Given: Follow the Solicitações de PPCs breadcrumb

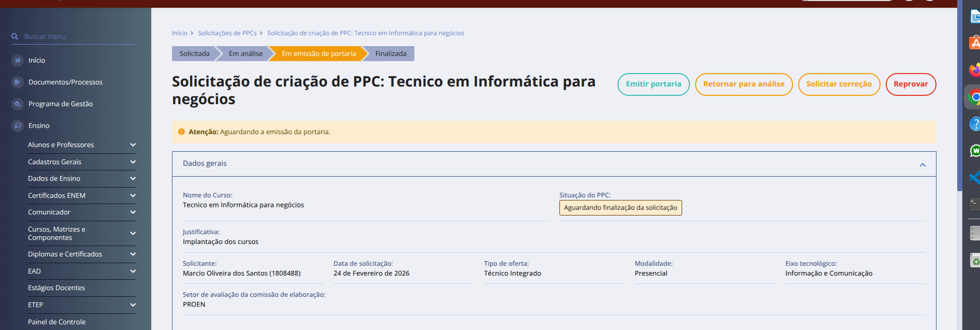Looking at the screenshot, I should (227, 33).
